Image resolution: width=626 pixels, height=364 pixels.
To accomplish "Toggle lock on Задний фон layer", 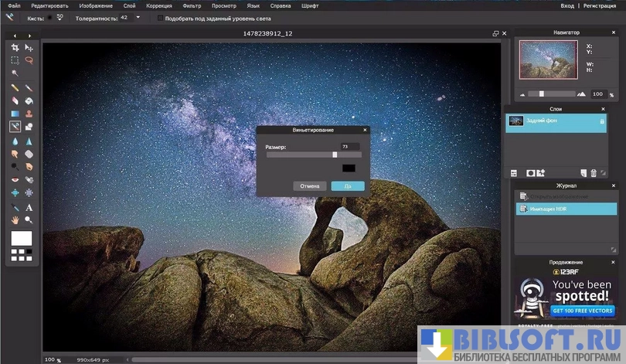I will pyautogui.click(x=601, y=121).
